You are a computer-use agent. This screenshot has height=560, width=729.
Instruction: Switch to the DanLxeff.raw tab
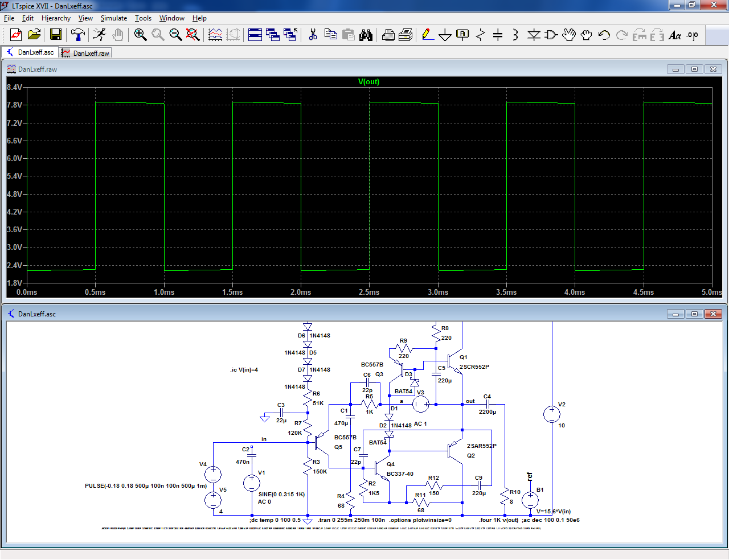(x=85, y=53)
